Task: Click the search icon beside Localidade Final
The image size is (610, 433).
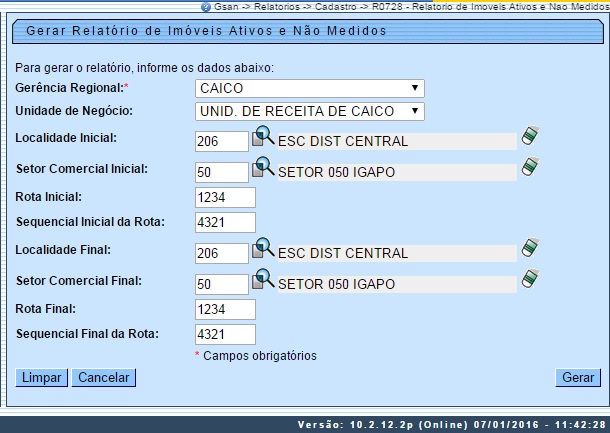Action: 262,249
